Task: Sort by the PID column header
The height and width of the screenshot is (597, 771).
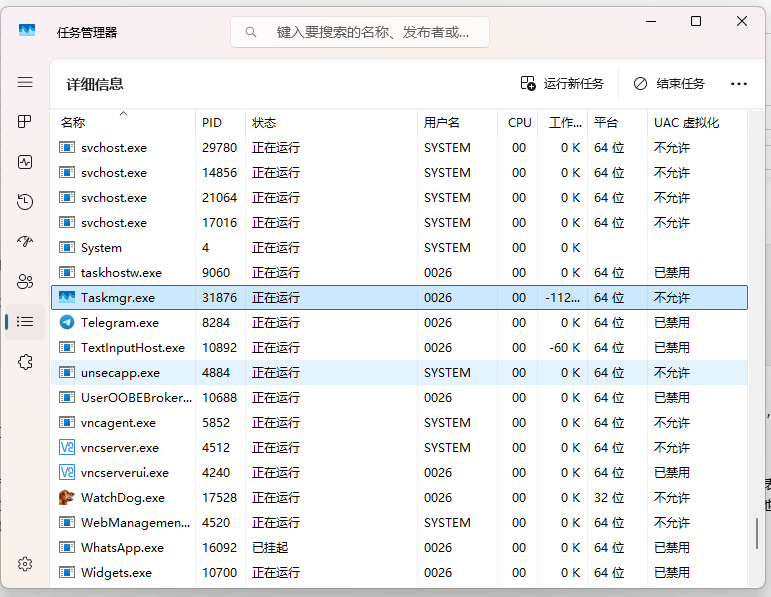Action: (212, 123)
